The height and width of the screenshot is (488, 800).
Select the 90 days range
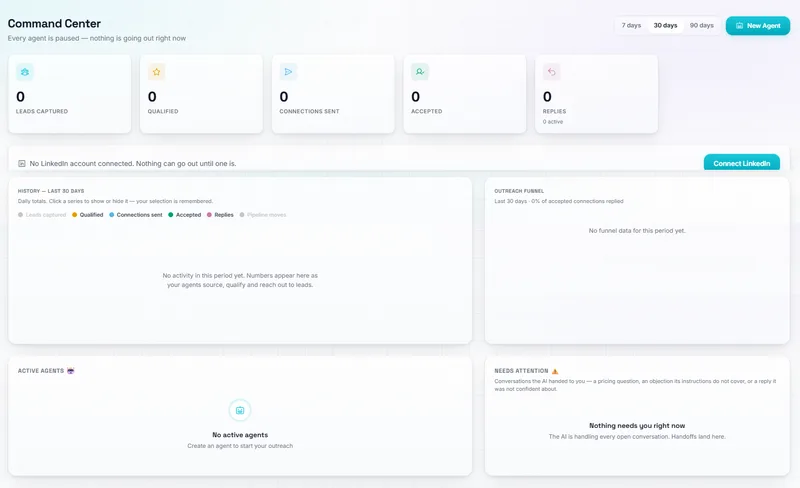(702, 26)
